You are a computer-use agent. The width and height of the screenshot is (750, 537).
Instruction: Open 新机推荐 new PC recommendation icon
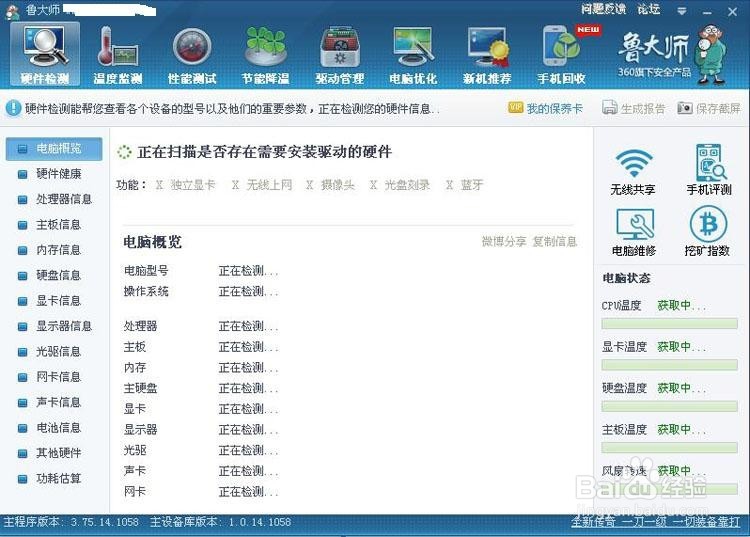[x=487, y=54]
